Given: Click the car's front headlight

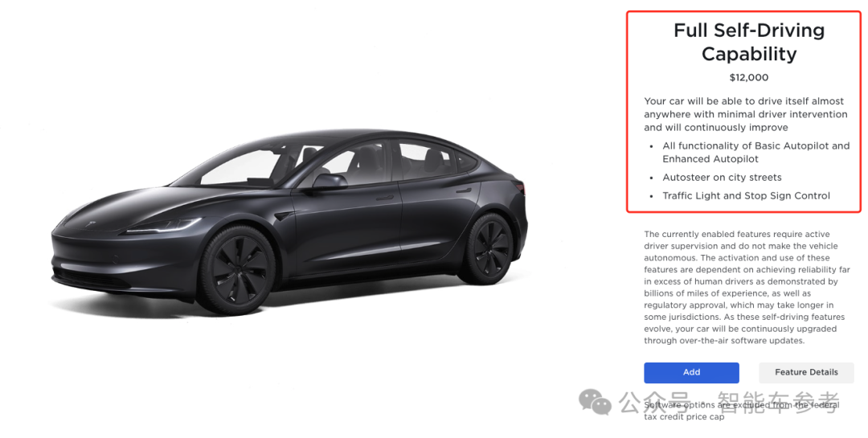Looking at the screenshot, I should tap(162, 227).
